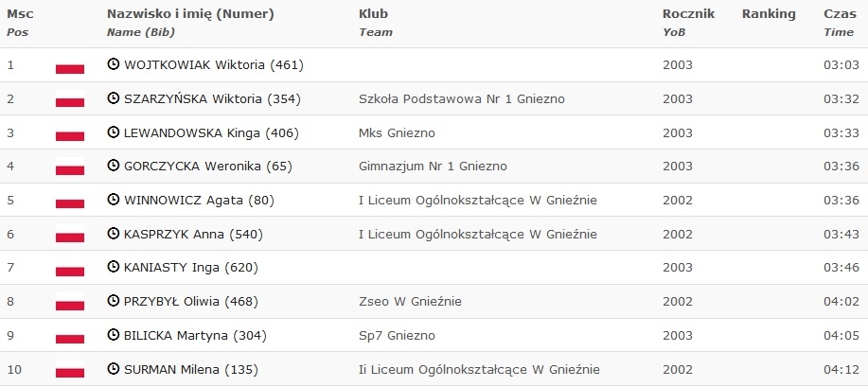The height and width of the screenshot is (387, 868).
Task: Open the clock icon beside SZARZYŃSKA Wiktoria
Action: (x=113, y=98)
